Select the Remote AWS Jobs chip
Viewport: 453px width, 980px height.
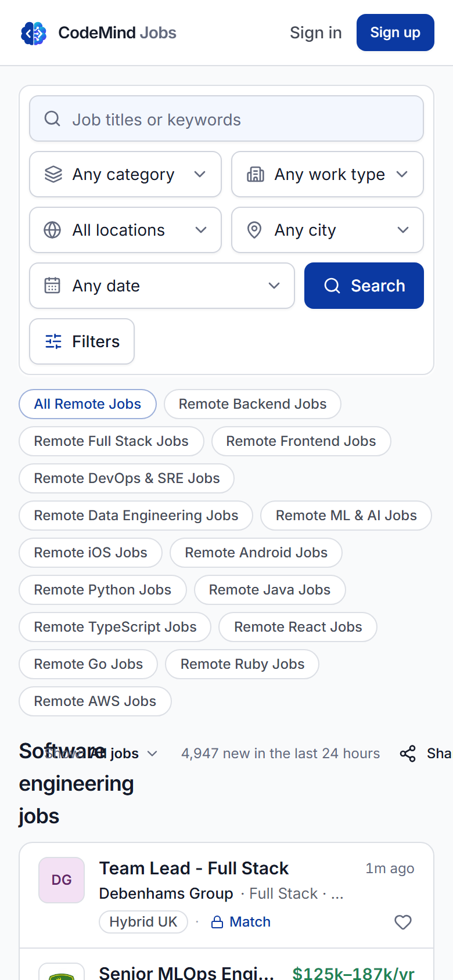(95, 701)
